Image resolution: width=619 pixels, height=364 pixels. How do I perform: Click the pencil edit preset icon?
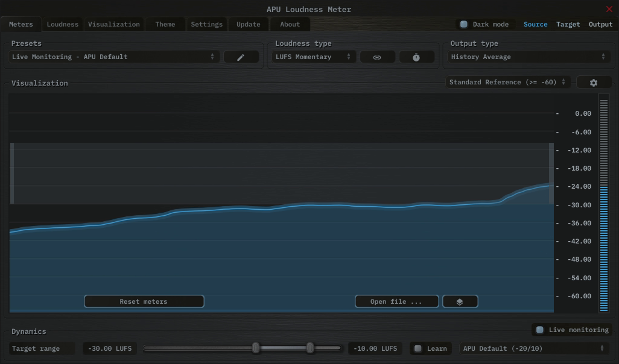pos(241,57)
